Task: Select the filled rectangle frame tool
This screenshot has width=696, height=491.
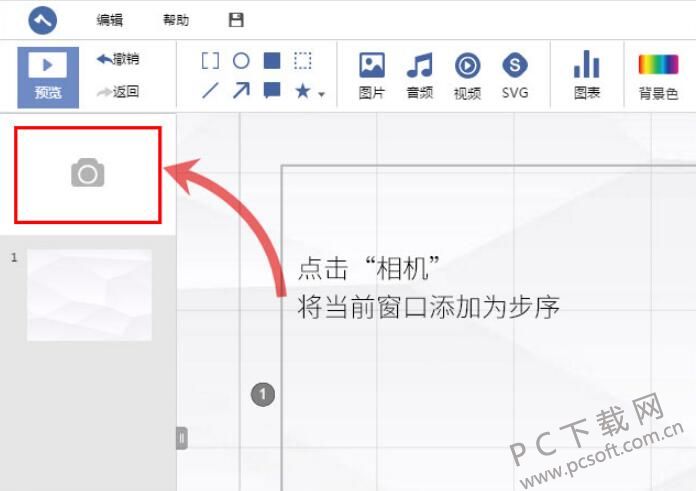Action: [272, 61]
